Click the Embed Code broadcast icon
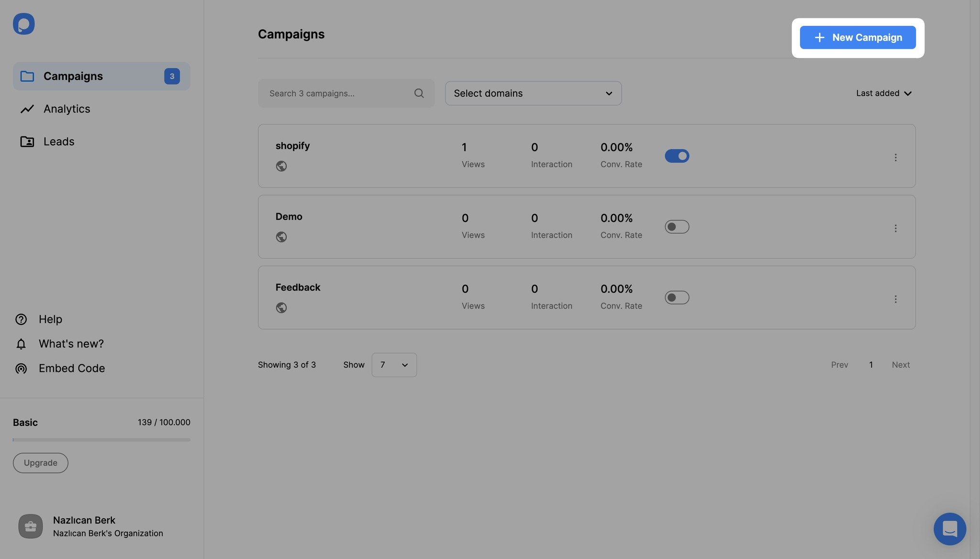This screenshot has width=980, height=559. pos(21,369)
